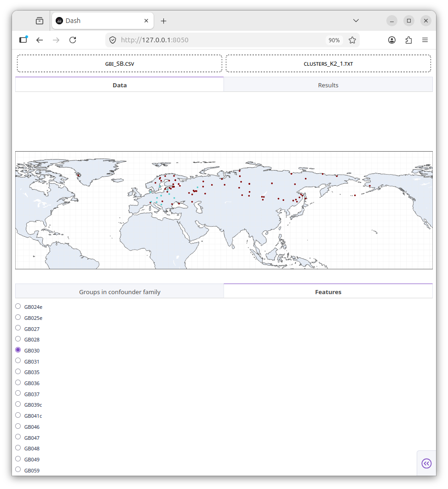
Task: Open the tracking protection shield icon
Action: pos(113,40)
